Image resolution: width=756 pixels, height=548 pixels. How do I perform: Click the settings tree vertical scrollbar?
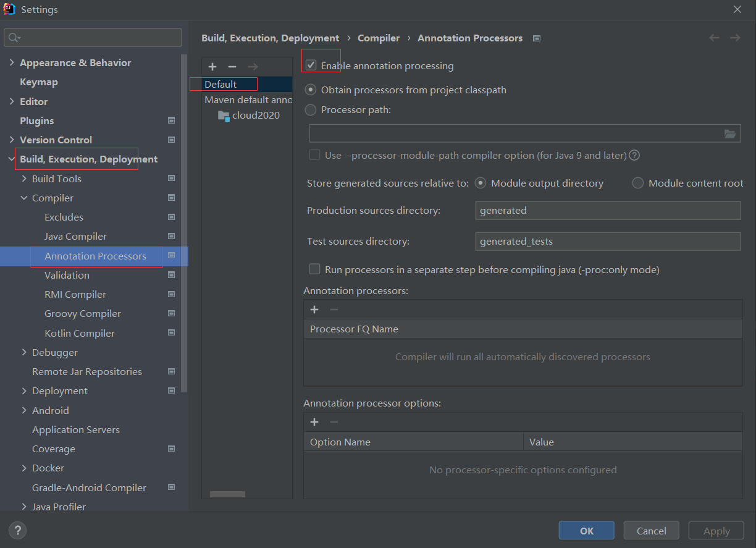point(184,222)
